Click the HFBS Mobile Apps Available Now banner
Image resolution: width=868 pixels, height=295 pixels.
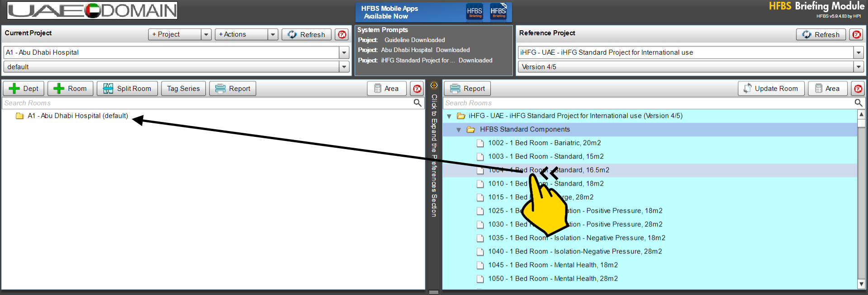tap(434, 12)
